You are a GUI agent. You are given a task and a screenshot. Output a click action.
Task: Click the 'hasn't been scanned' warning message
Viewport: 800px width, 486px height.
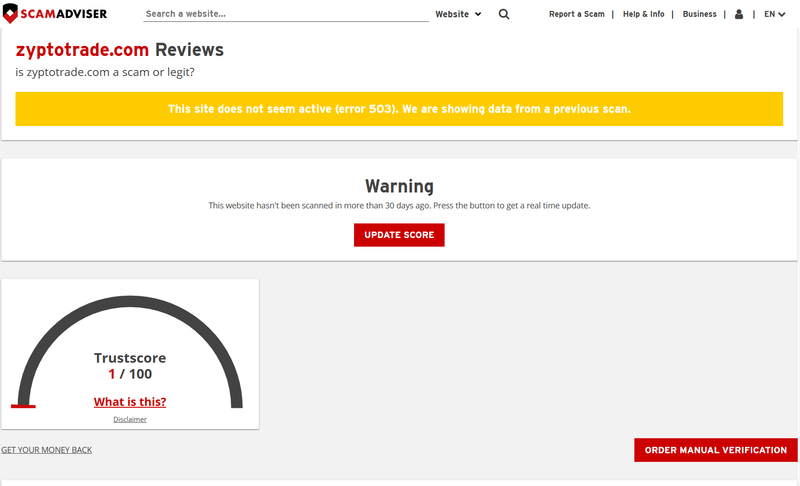click(x=399, y=206)
